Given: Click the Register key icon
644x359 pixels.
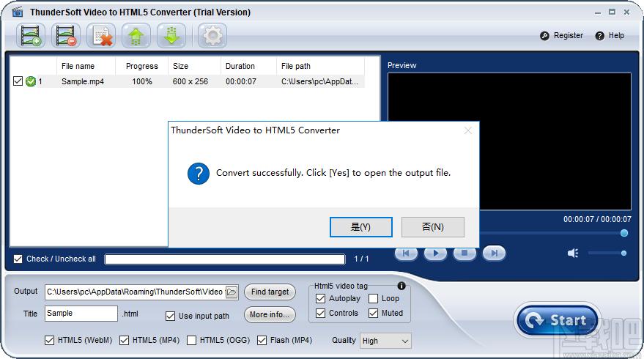Looking at the screenshot, I should pos(544,36).
